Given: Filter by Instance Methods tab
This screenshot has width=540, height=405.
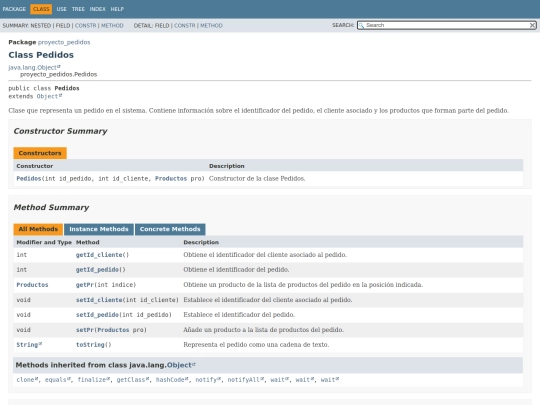Looking at the screenshot, I should [x=99, y=229].
